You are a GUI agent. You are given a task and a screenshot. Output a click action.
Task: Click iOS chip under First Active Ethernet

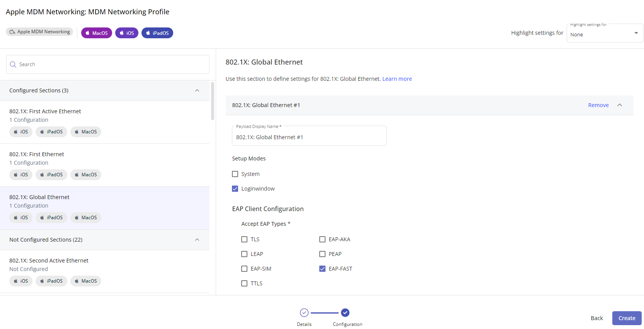[21, 132]
